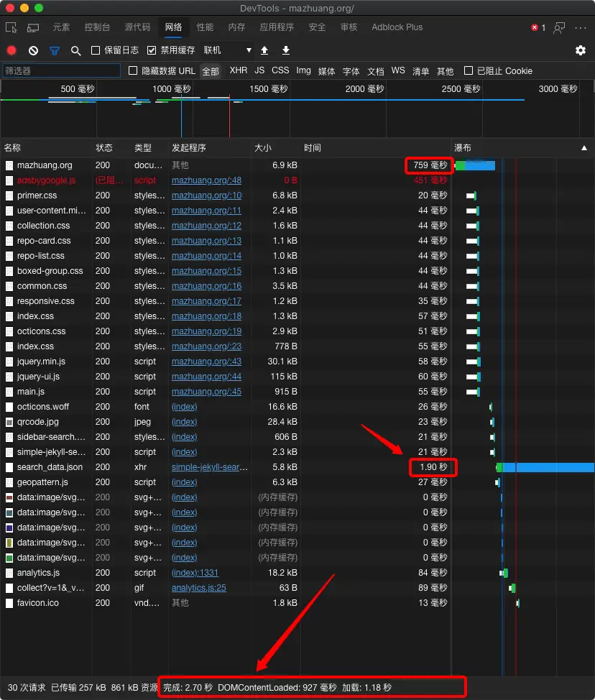Open the 联机 throttling dropdown
The height and width of the screenshot is (700, 595).
(223, 51)
